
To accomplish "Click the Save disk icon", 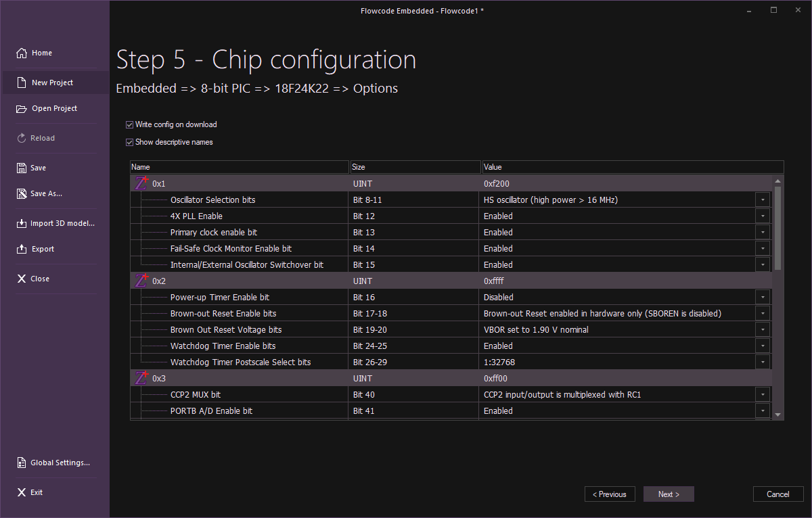I will tap(22, 168).
